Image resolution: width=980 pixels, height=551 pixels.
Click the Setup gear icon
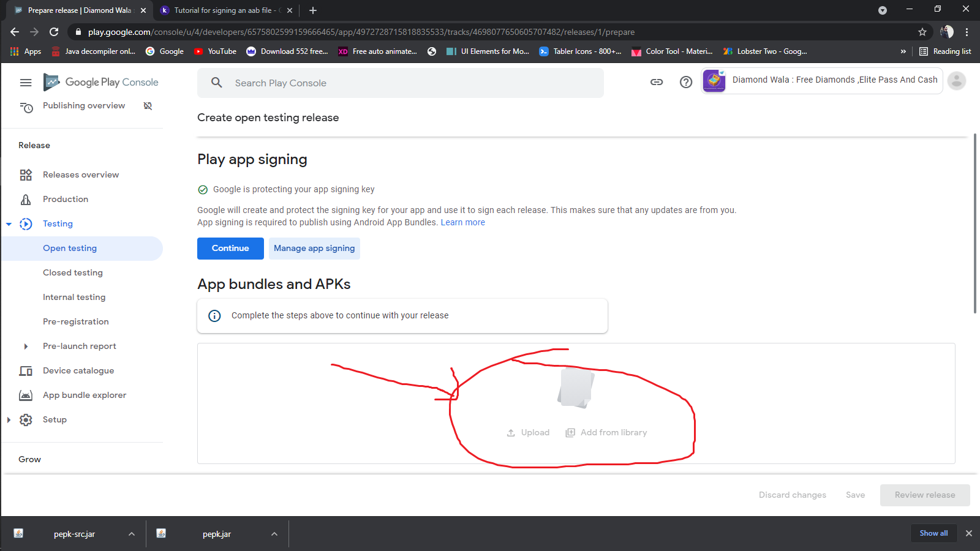tap(26, 420)
